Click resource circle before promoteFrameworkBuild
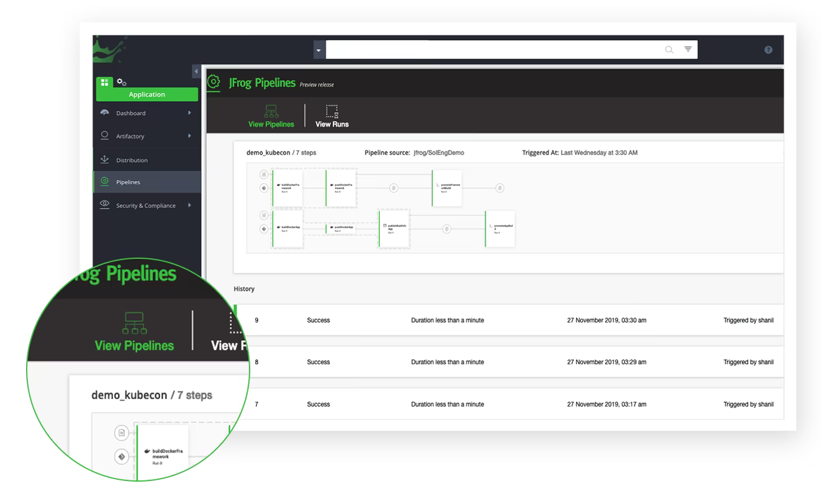Viewport: 822px width, 504px height. (394, 188)
